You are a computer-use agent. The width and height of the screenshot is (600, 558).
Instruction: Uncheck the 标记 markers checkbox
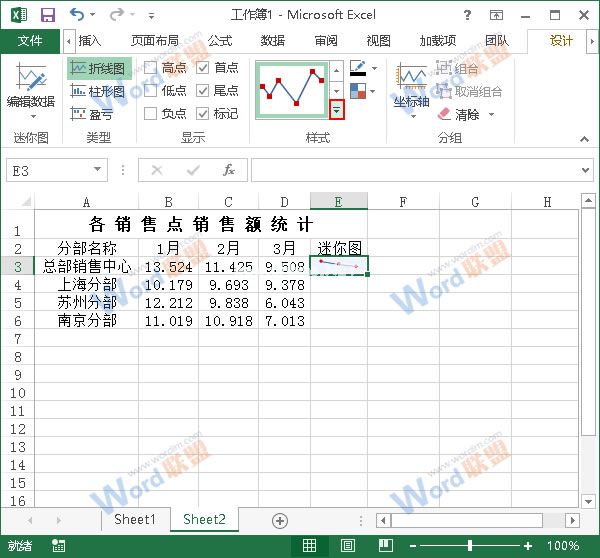[203, 113]
